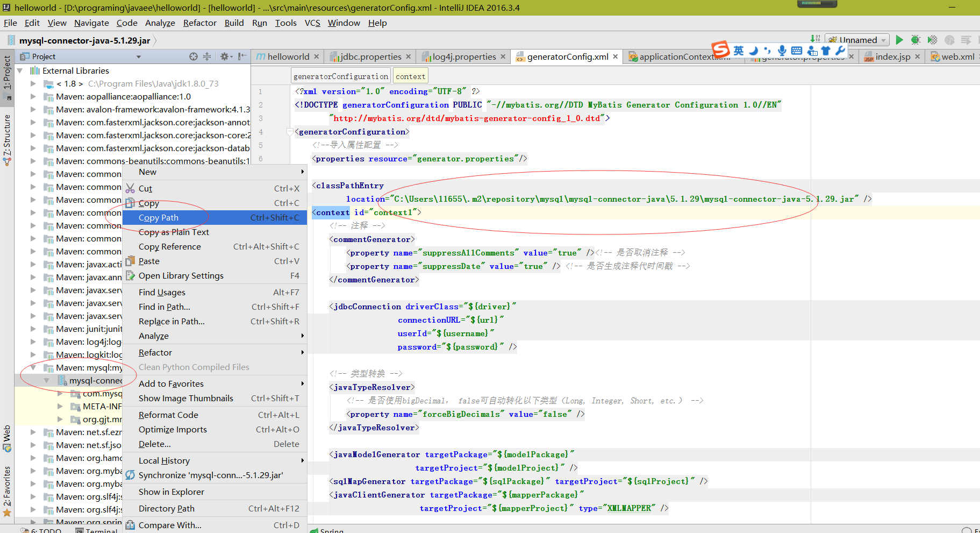Click the Make Project build icon
This screenshot has height=533, width=980.
[815, 39]
